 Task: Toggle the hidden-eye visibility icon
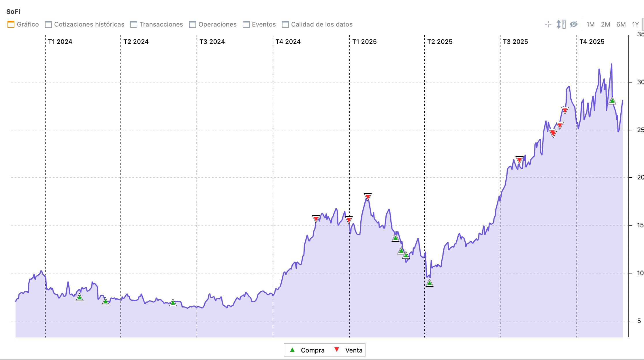point(573,24)
